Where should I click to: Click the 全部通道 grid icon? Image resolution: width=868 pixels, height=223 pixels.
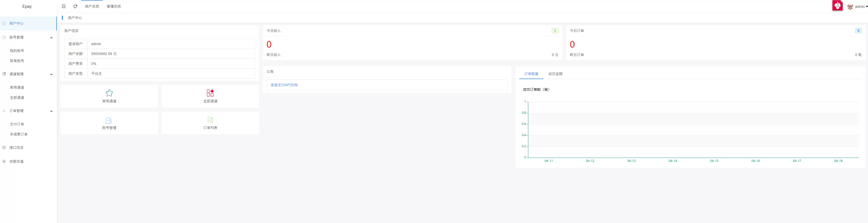(210, 93)
